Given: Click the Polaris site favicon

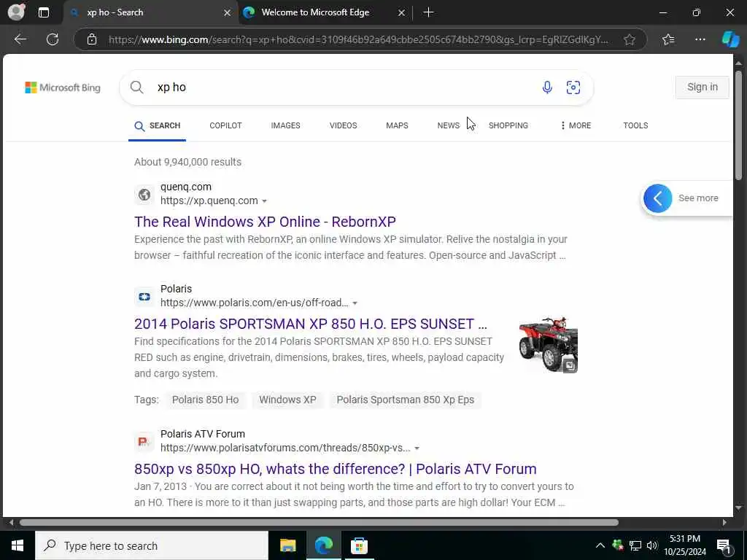Looking at the screenshot, I should pos(144,297).
